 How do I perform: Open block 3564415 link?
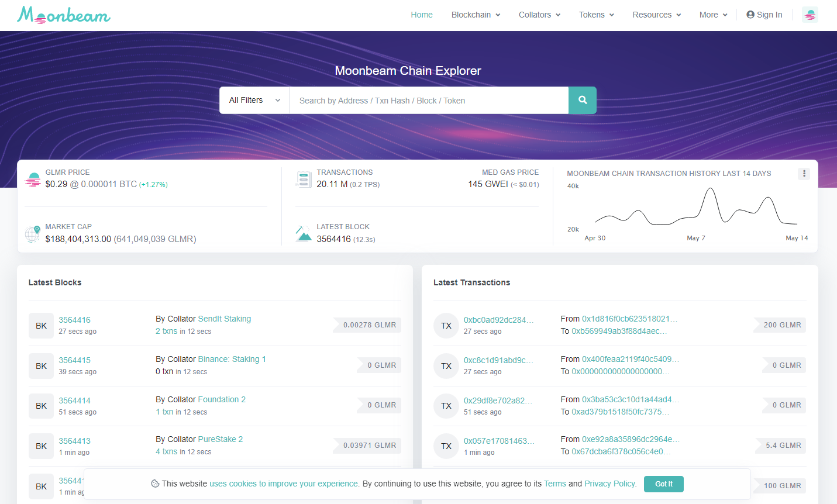(74, 360)
